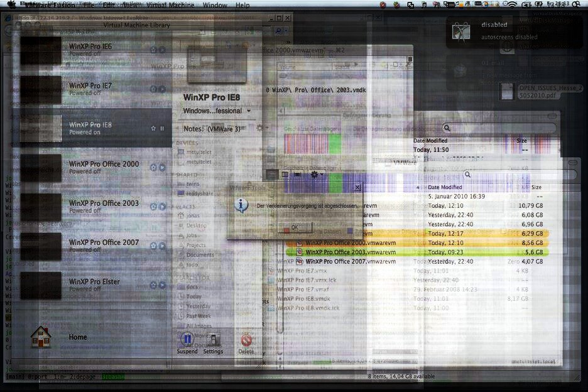Favorite the WinXP Pro IE6 virtual machine star
588x392 pixels.
pyautogui.click(x=153, y=50)
